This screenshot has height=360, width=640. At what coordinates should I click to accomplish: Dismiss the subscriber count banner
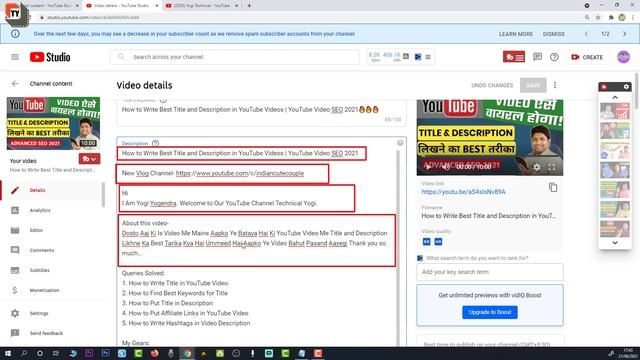point(553,34)
